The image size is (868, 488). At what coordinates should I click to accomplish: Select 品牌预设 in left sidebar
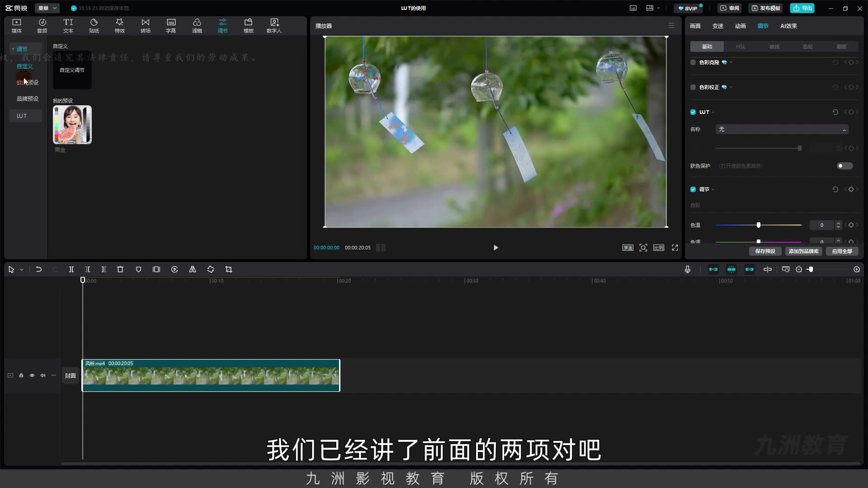pyautogui.click(x=28, y=99)
